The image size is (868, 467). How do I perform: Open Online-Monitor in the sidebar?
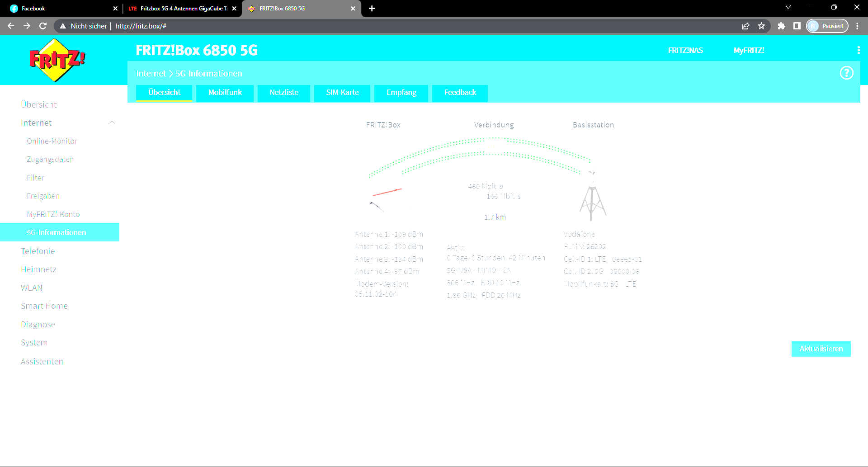tap(52, 141)
